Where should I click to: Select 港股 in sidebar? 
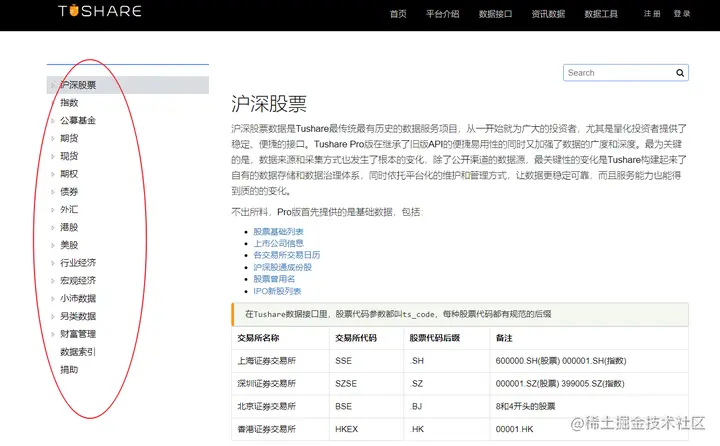pyautogui.click(x=69, y=227)
